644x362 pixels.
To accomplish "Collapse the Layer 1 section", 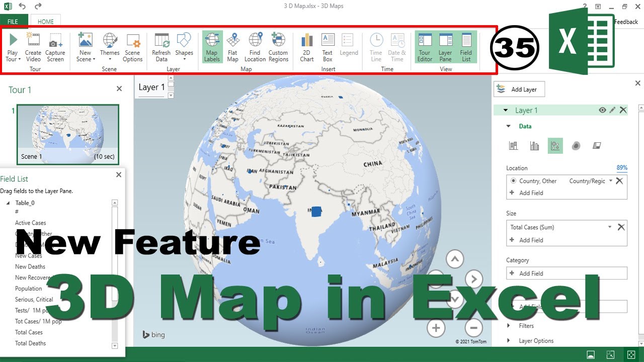I will (x=505, y=111).
